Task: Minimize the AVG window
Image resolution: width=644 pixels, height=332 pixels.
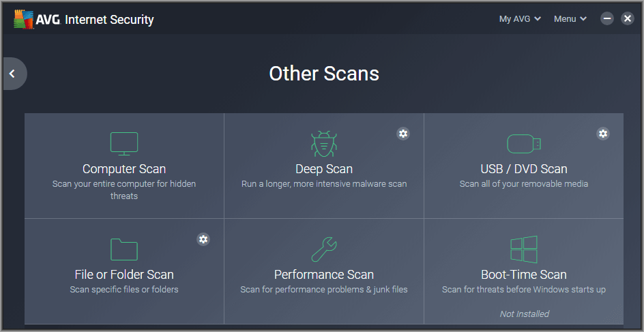Action: [607, 18]
